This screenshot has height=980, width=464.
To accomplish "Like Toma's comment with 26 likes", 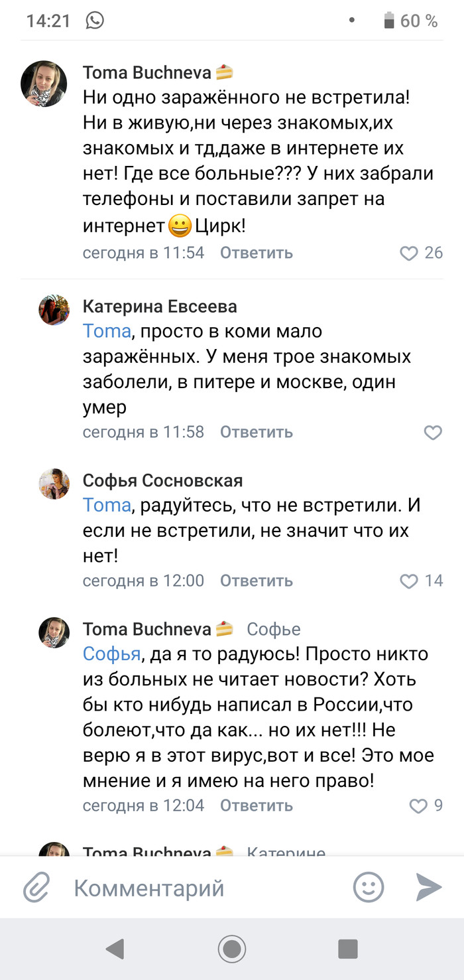I will [410, 253].
